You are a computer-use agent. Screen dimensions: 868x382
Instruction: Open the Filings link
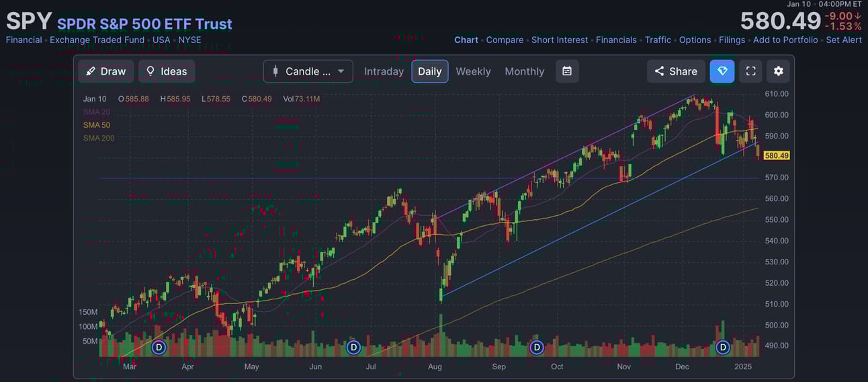tap(732, 40)
